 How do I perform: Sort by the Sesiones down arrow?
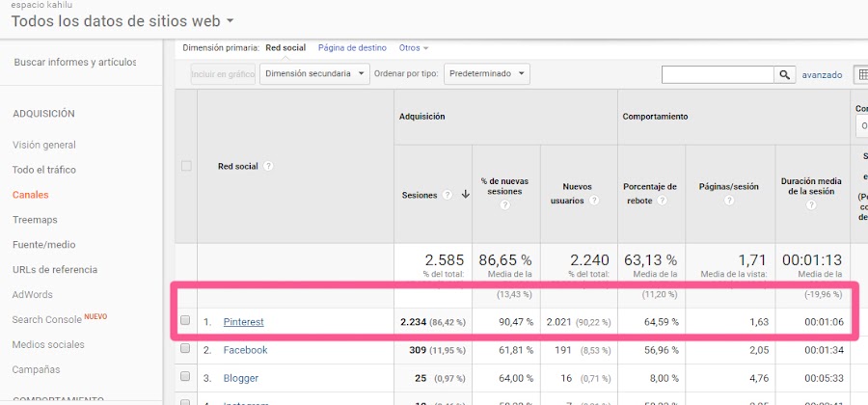click(465, 195)
